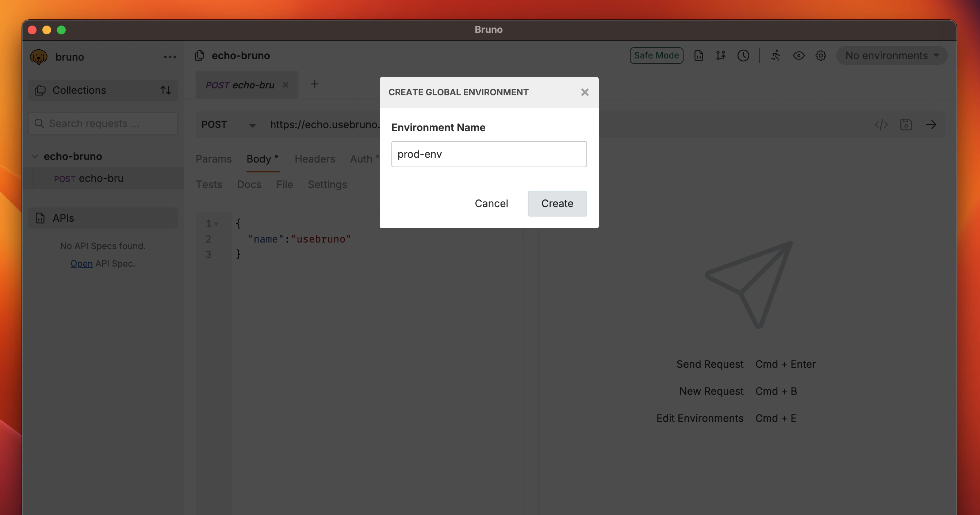Viewport: 980px width, 515px height.
Task: Click the generate code icon near the URL bar
Action: click(x=881, y=125)
